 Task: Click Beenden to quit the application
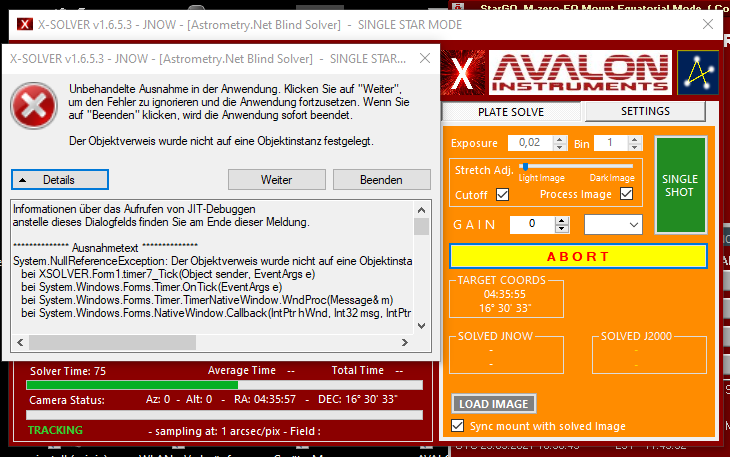[x=381, y=180]
